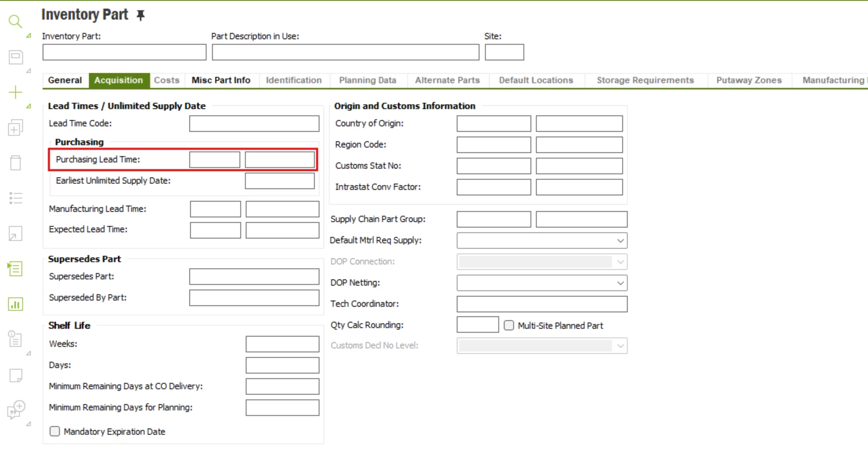The width and height of the screenshot is (868, 452).
Task: Enable the Mandatory Expiration Date checkbox
Action: tap(55, 431)
